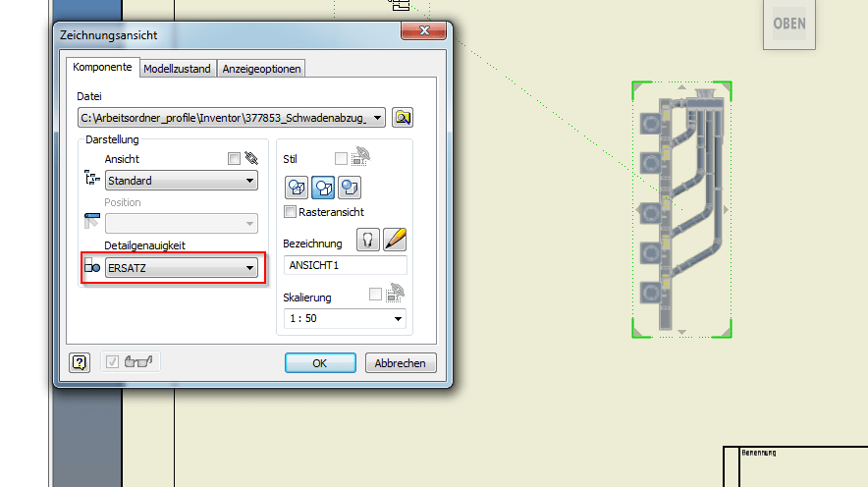
Task: Click the Position representation icon
Action: click(x=92, y=221)
